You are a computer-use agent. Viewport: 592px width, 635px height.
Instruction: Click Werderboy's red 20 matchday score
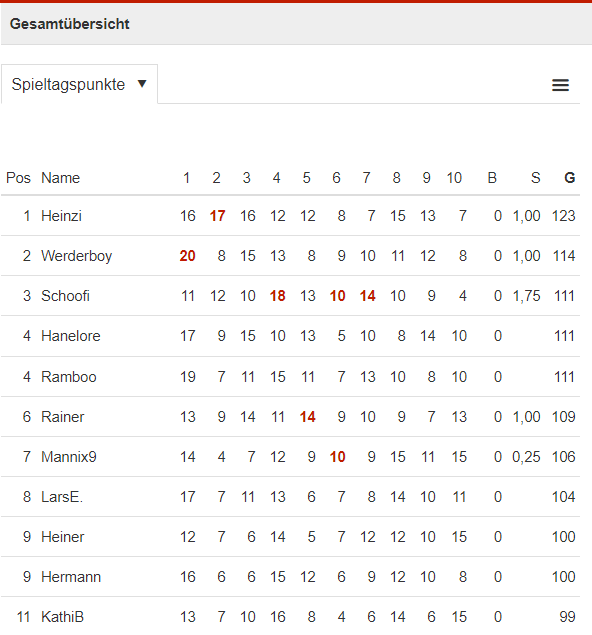pos(187,256)
